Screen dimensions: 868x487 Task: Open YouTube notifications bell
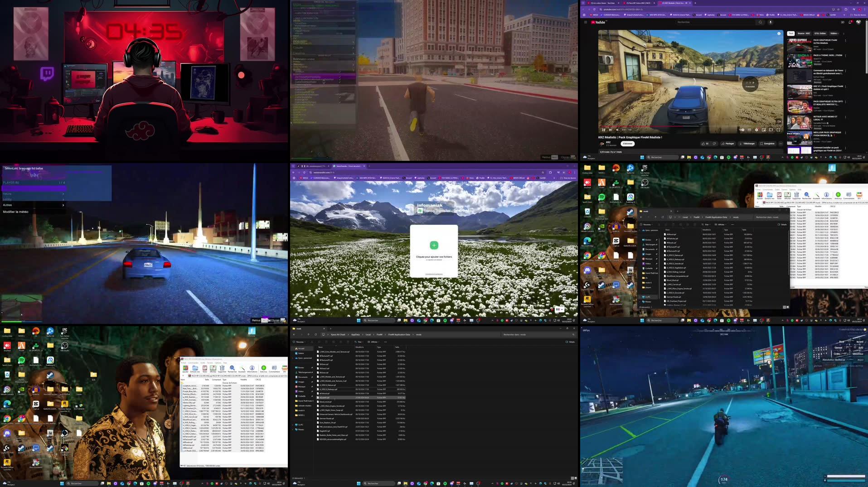click(x=850, y=22)
